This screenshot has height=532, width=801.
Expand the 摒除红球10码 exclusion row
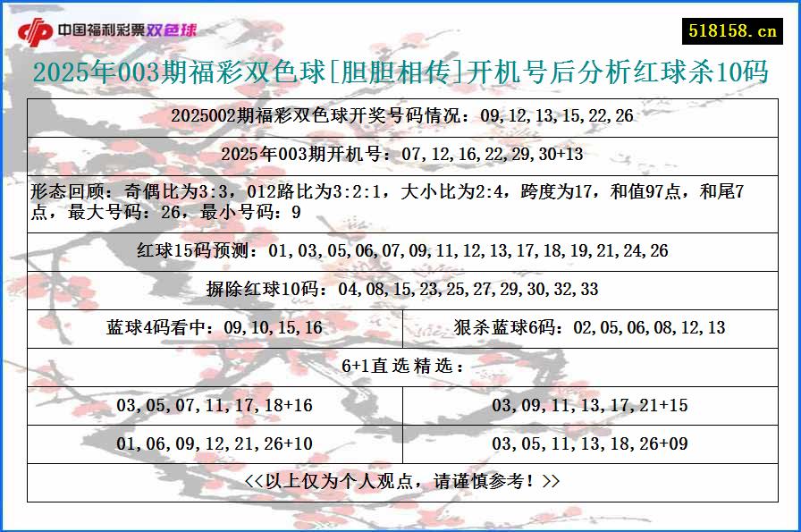coord(400,288)
